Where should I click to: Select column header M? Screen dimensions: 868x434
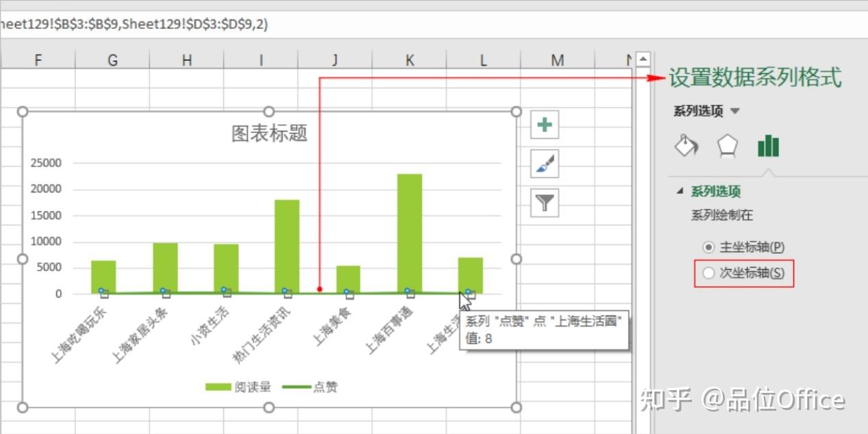pos(557,59)
